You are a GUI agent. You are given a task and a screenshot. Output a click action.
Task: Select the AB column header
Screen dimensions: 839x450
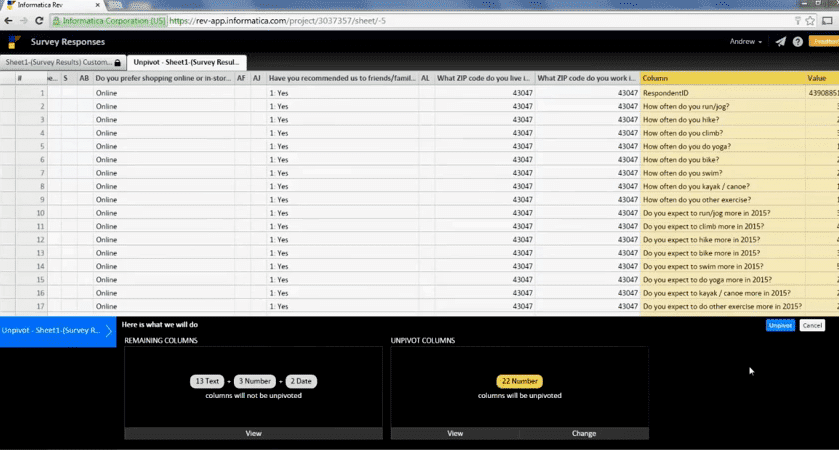[x=84, y=78]
